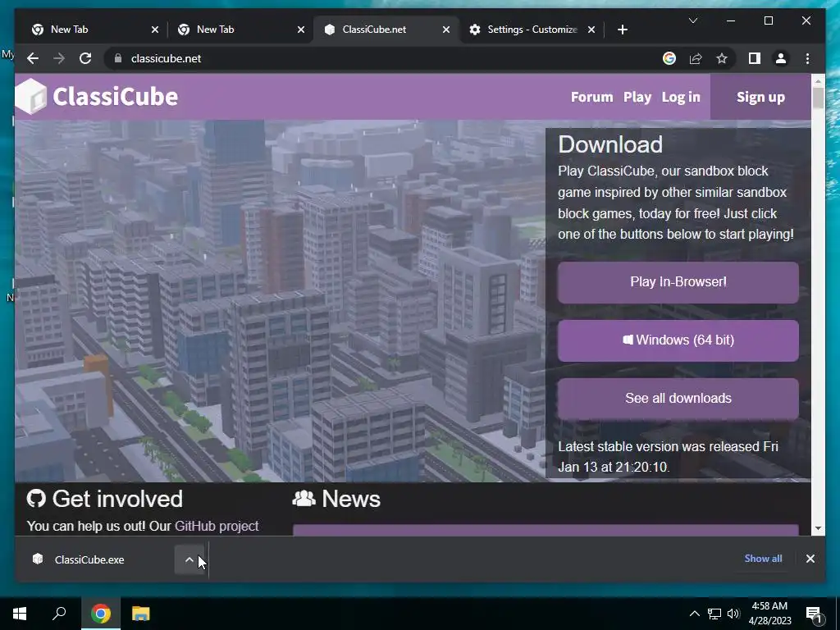This screenshot has width=840, height=630.
Task: Open Windows taskbar search
Action: [x=59, y=614]
